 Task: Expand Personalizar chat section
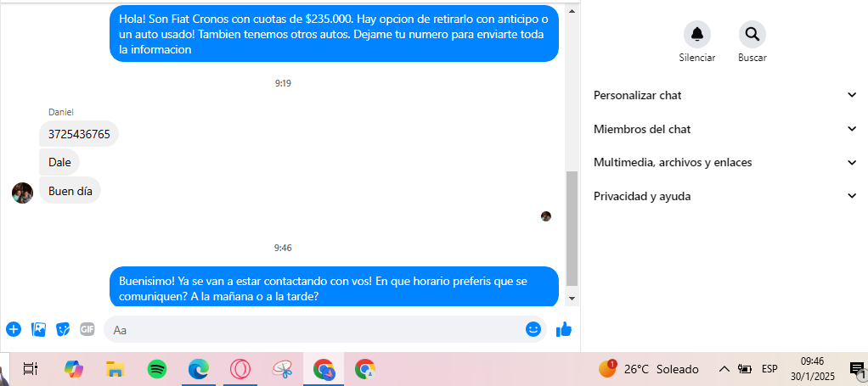coord(725,95)
